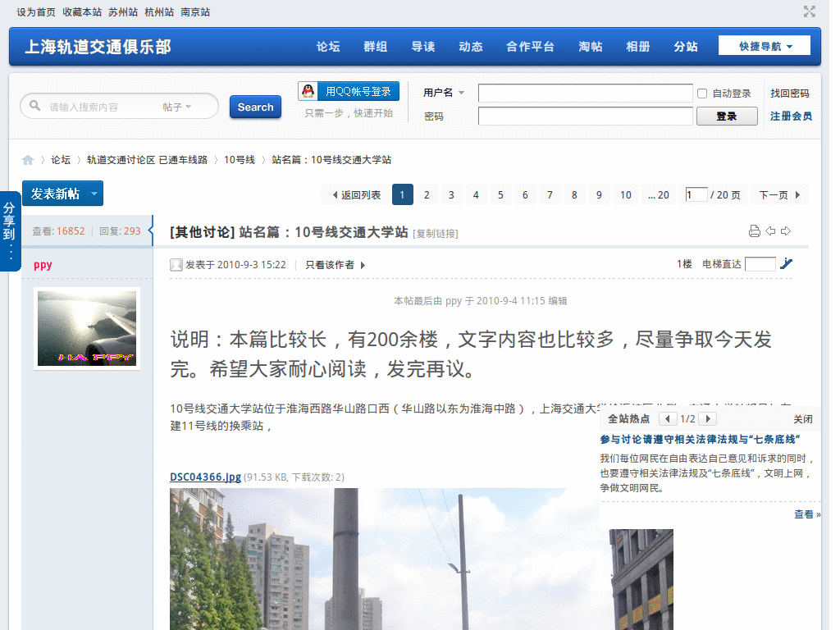
Task: Click the elevator jump-to-floor icon
Action: pos(786,263)
